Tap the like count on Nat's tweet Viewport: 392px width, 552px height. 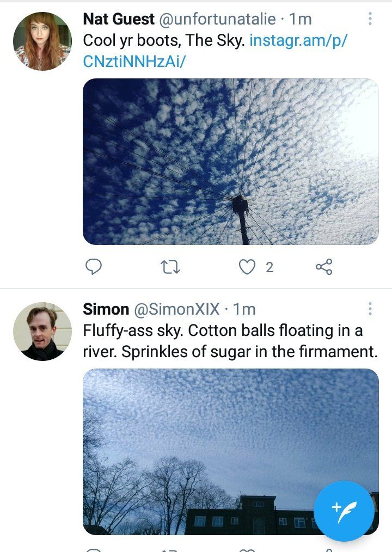click(269, 267)
